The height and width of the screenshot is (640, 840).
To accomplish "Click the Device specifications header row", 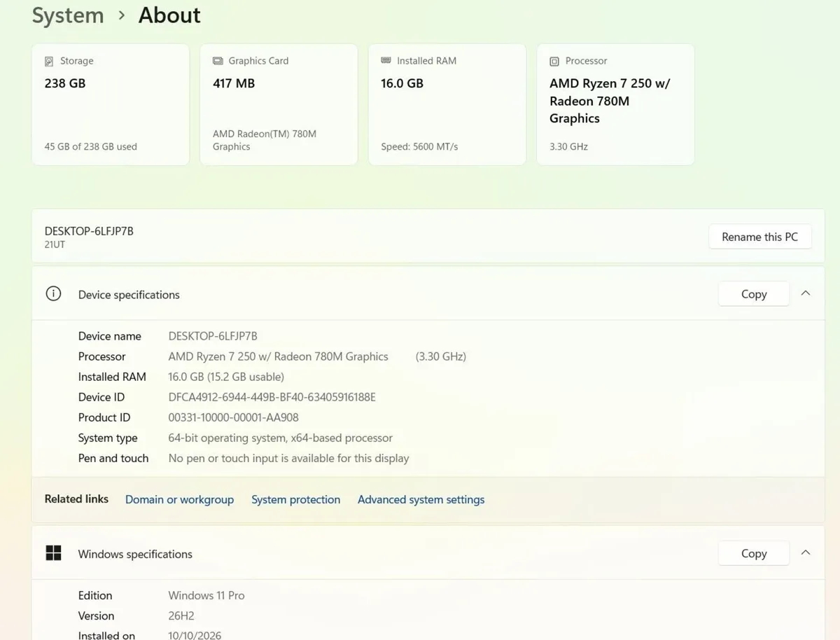I will point(428,294).
